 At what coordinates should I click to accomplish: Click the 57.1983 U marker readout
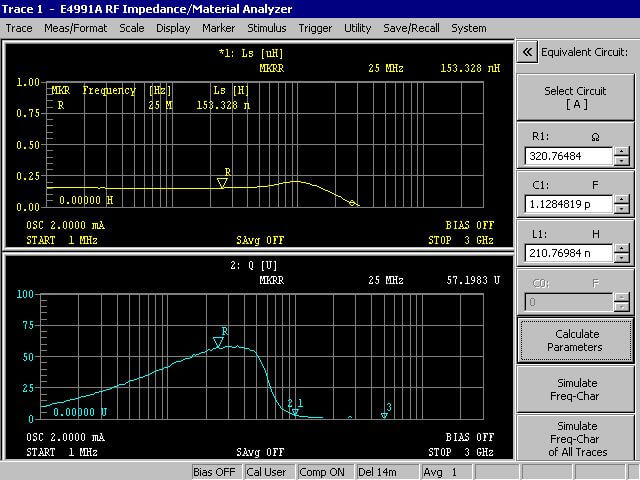(x=473, y=280)
